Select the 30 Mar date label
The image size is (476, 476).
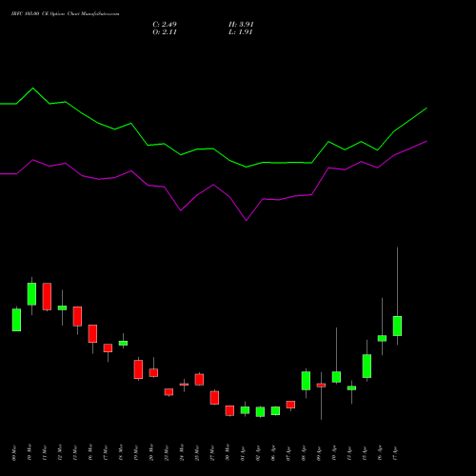228,453
